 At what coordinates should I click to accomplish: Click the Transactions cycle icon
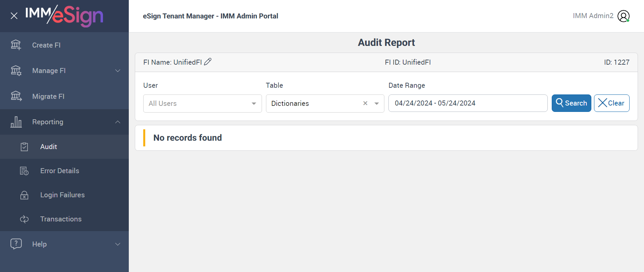[x=24, y=219]
